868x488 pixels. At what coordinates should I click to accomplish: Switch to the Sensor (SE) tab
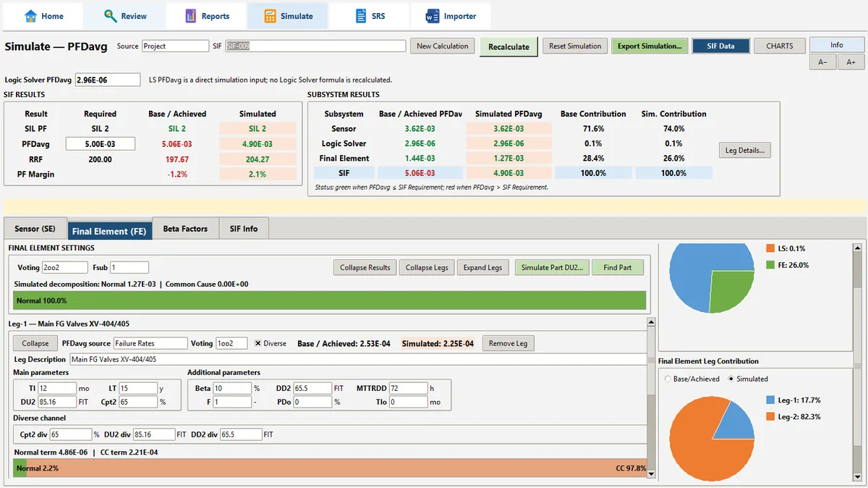35,229
